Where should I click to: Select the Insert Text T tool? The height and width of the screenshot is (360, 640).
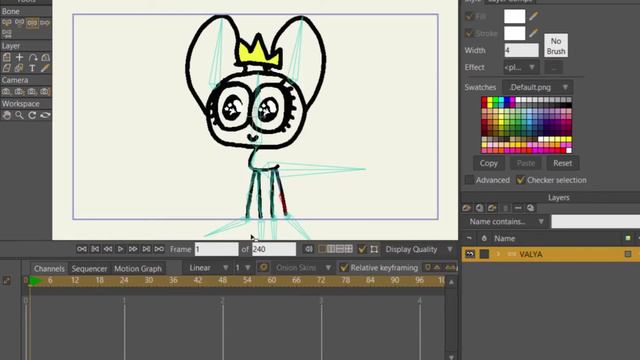(x=32, y=68)
